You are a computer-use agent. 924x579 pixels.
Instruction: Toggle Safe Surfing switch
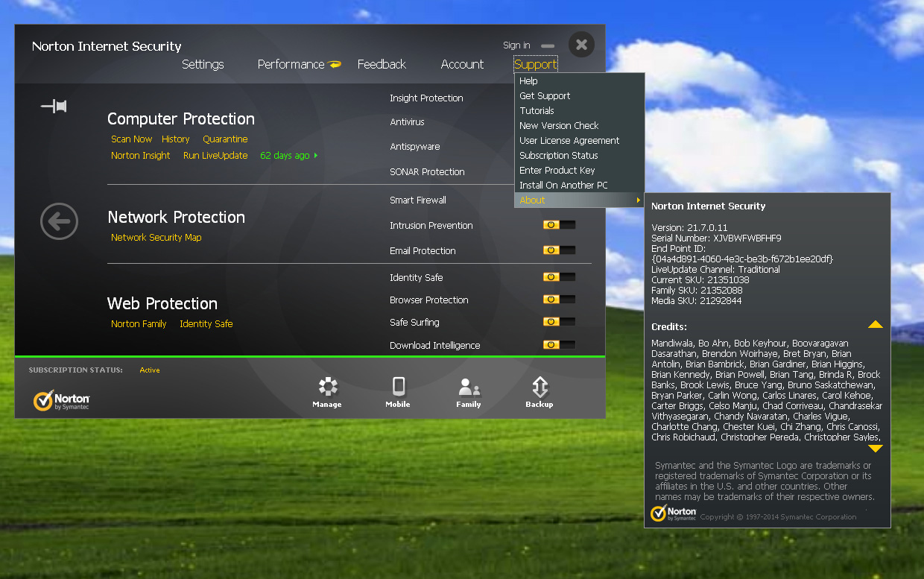coord(559,322)
